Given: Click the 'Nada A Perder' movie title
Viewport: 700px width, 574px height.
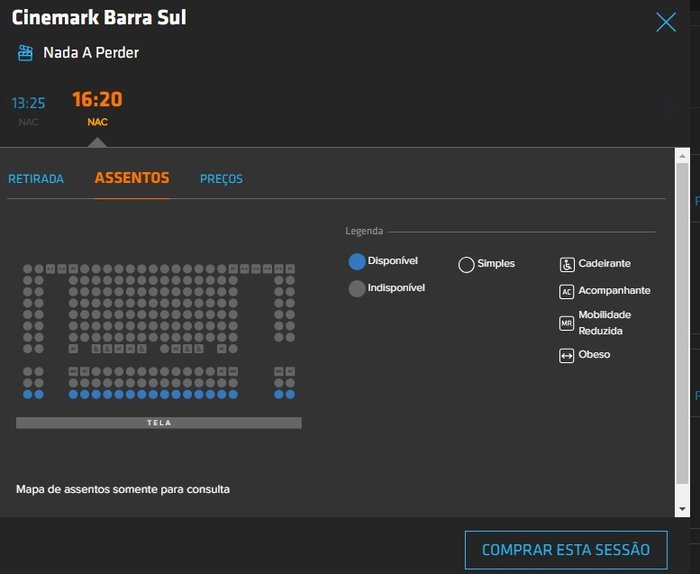Looking at the screenshot, I should [x=91, y=53].
